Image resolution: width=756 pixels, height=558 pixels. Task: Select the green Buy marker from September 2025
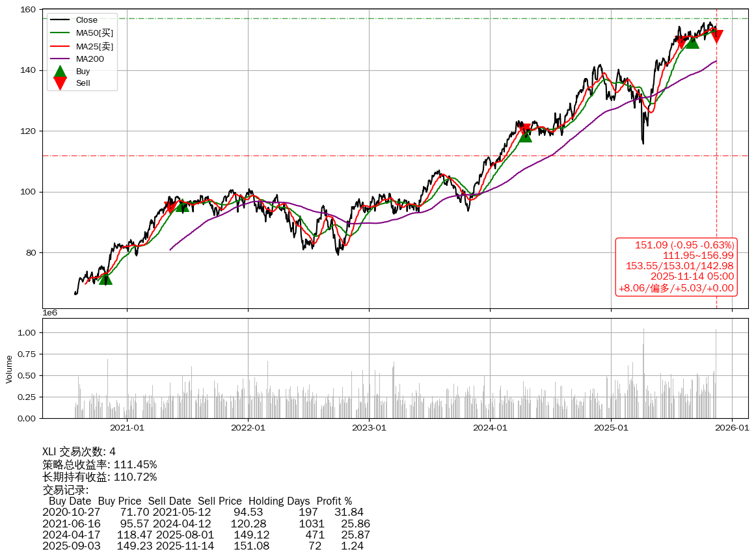(692, 42)
